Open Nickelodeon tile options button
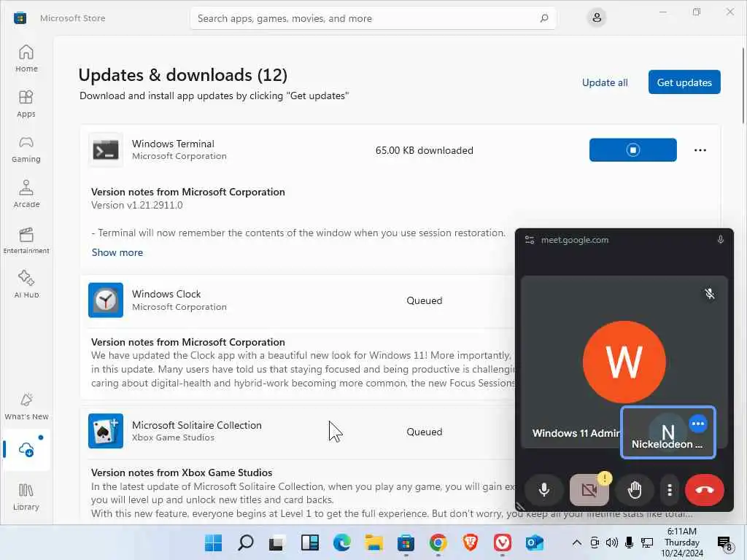Viewport: 747px width, 560px height. click(x=698, y=424)
